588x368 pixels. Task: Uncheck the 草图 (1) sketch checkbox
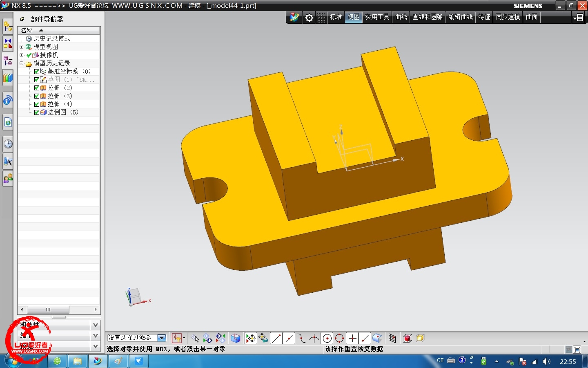pyautogui.click(x=37, y=80)
